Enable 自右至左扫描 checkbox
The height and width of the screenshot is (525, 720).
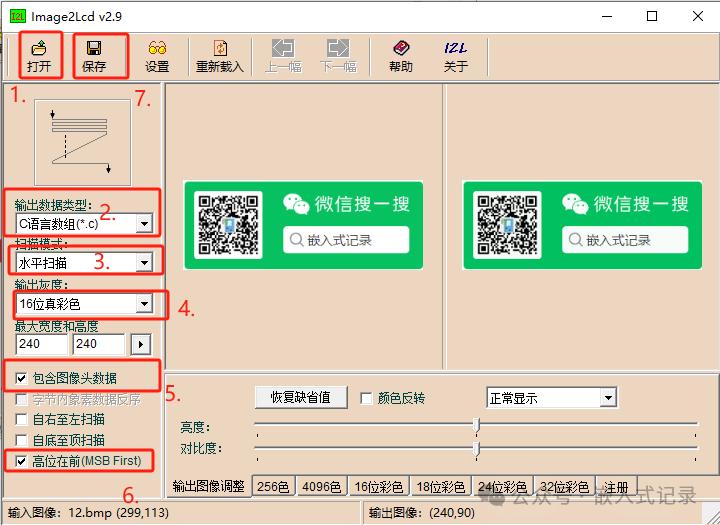[21, 419]
